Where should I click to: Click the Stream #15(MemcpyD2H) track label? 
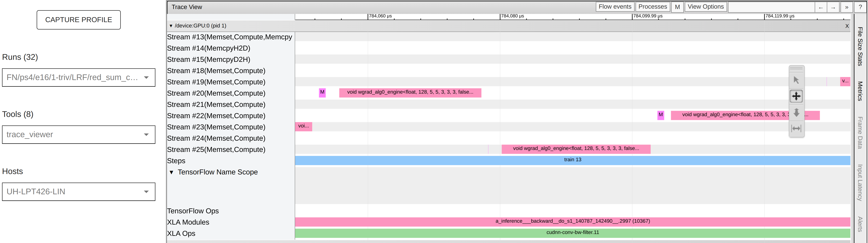pyautogui.click(x=209, y=60)
